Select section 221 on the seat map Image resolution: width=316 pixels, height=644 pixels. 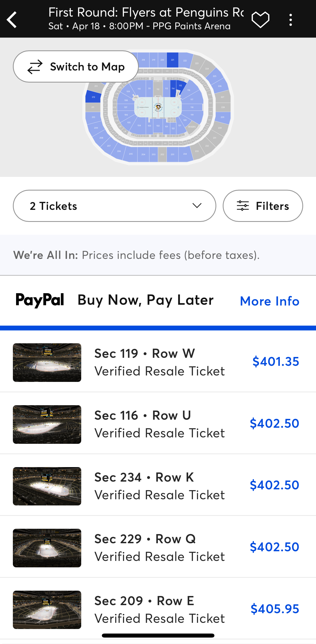173,60
